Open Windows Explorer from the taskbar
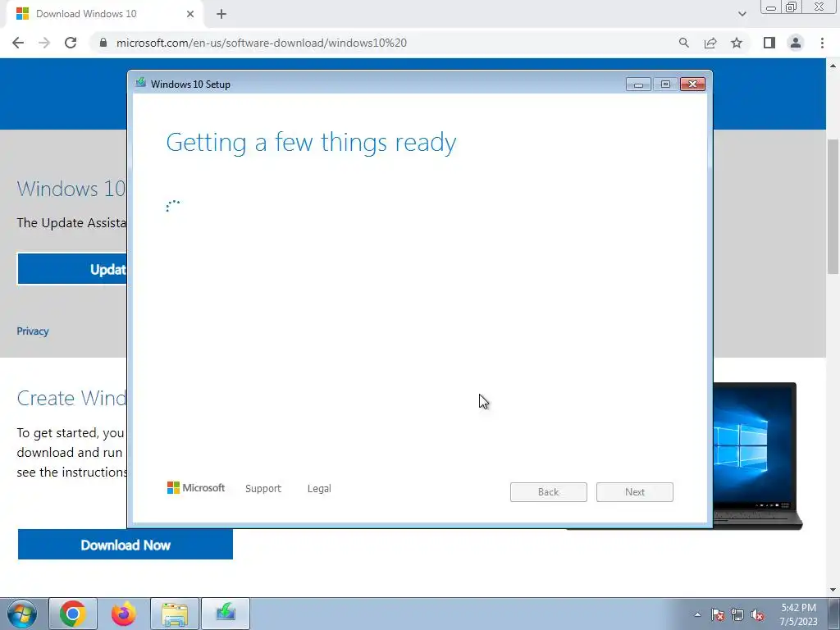This screenshot has width=840, height=630. click(x=175, y=614)
